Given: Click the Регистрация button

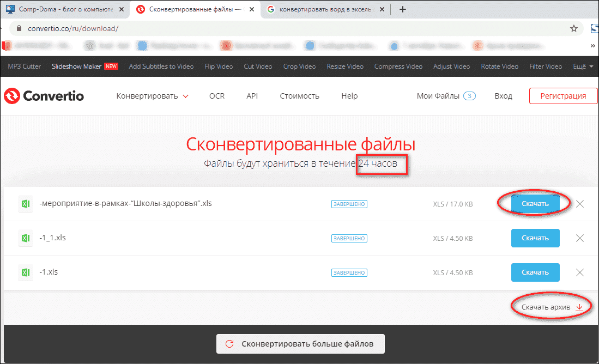Looking at the screenshot, I should [563, 95].
